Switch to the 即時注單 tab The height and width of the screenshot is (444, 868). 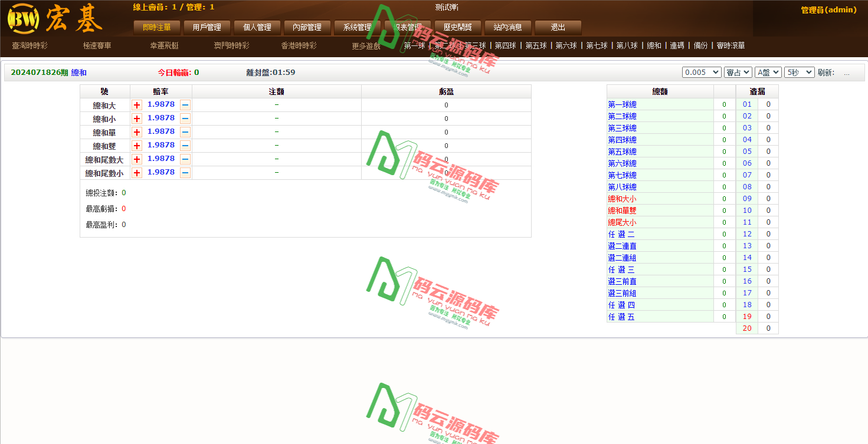tap(156, 27)
